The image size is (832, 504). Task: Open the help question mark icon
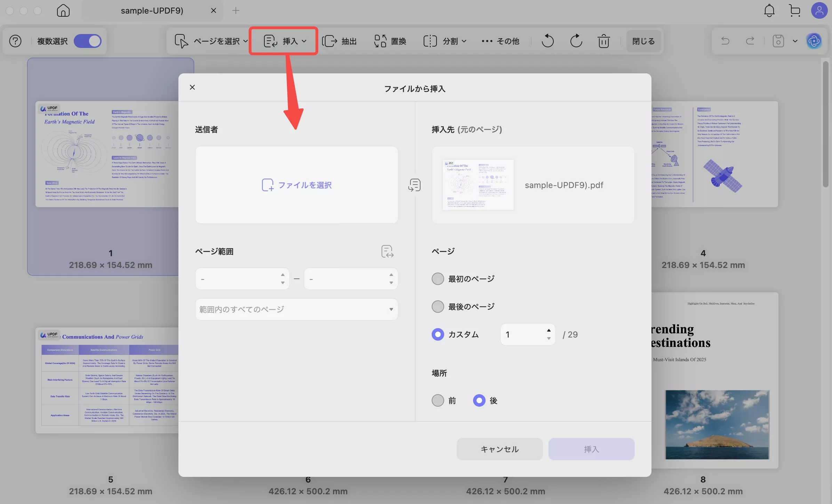coord(15,41)
